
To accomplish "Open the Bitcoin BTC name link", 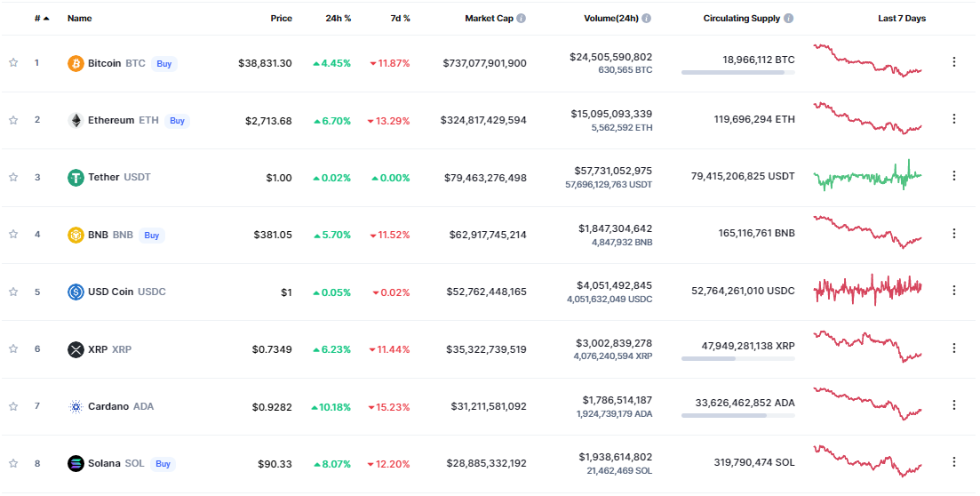I will point(116,63).
